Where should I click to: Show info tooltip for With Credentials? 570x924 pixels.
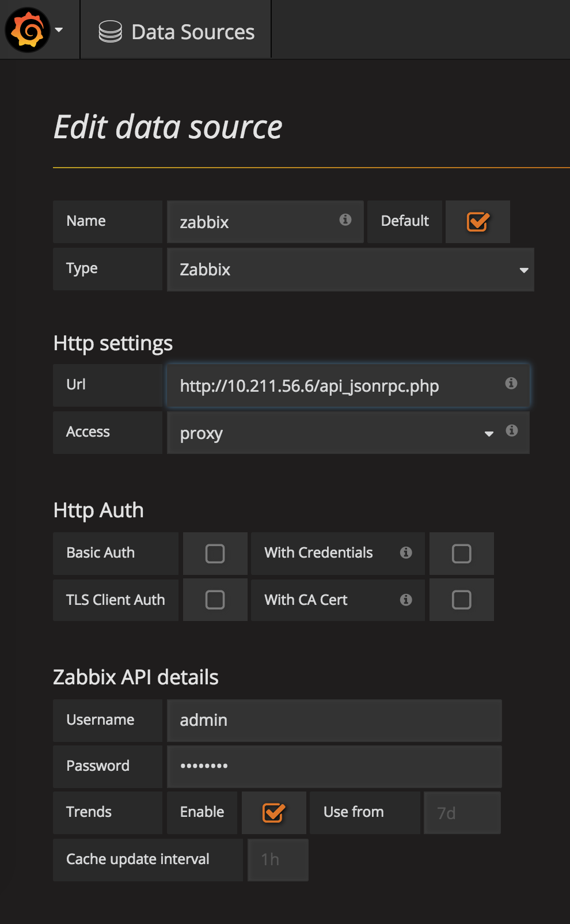click(x=406, y=552)
